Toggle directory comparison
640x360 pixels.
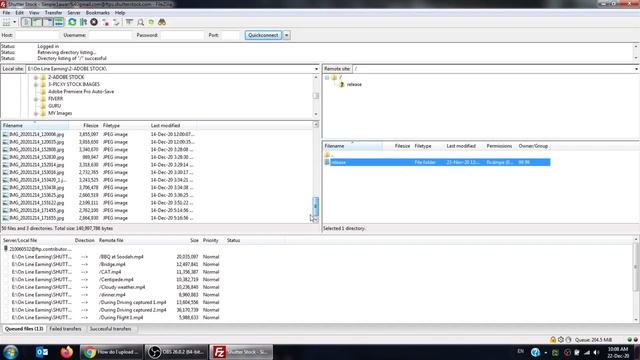(140, 22)
